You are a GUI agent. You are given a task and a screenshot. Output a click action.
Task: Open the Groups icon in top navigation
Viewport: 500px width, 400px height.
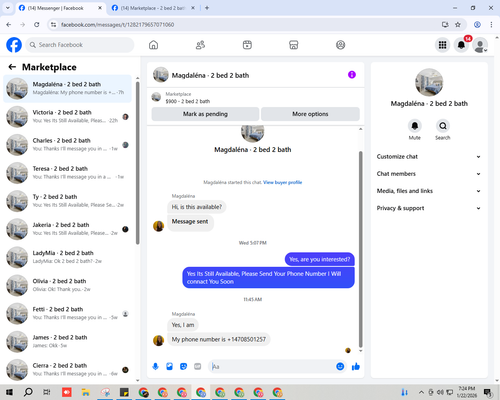340,45
